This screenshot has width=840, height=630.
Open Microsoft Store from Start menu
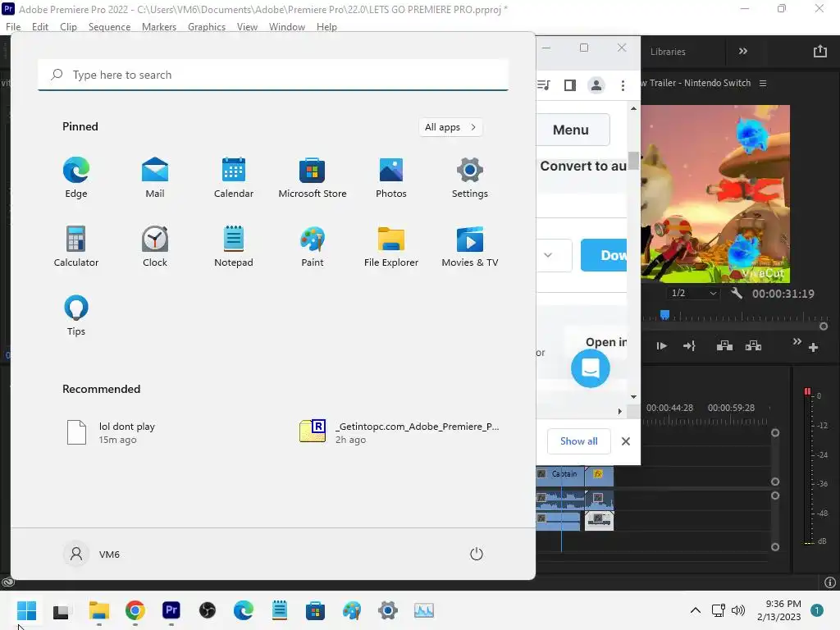[x=313, y=178]
